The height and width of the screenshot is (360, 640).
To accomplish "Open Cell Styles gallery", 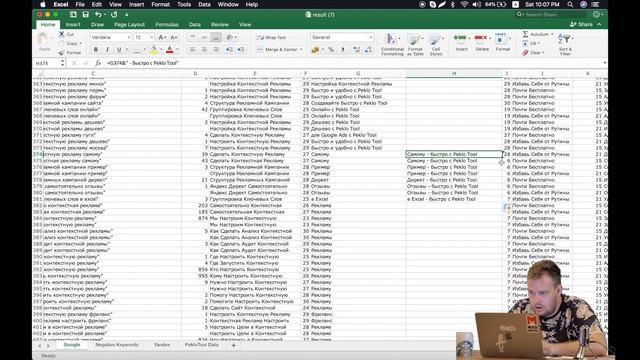I will point(436,44).
